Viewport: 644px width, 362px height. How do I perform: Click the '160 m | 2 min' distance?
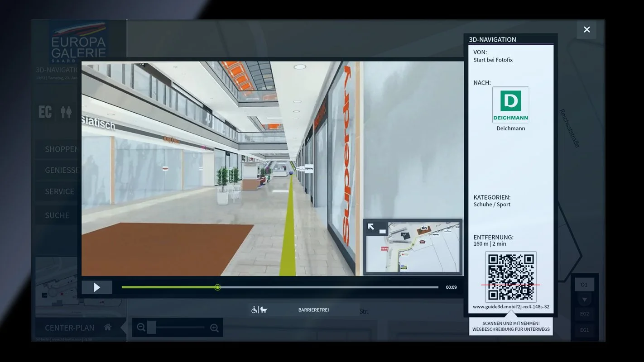coord(490,244)
